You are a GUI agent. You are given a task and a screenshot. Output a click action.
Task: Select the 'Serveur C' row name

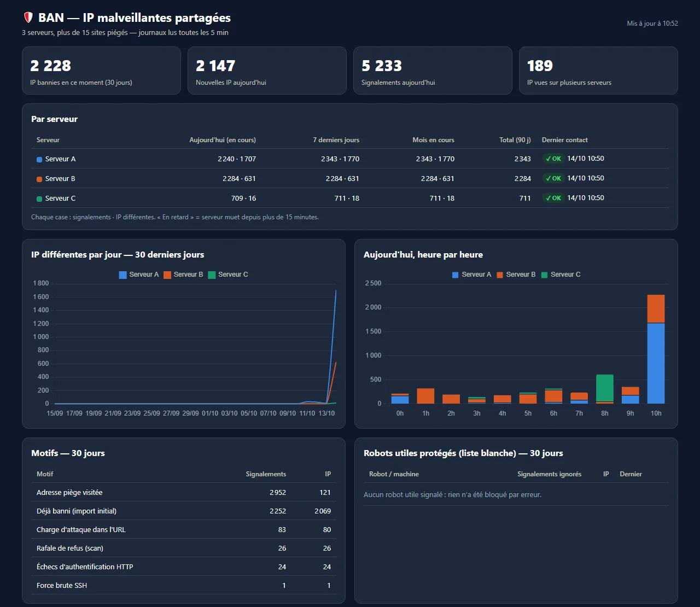coord(60,199)
